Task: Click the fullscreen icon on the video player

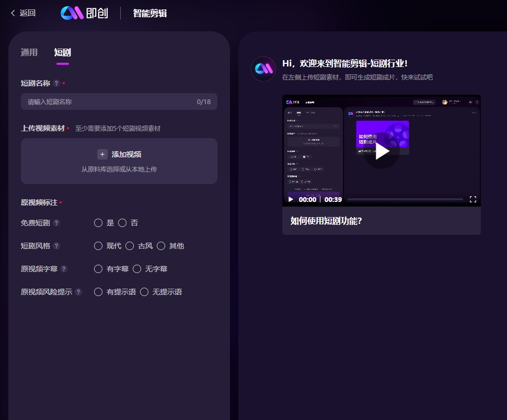Action: coord(473,199)
